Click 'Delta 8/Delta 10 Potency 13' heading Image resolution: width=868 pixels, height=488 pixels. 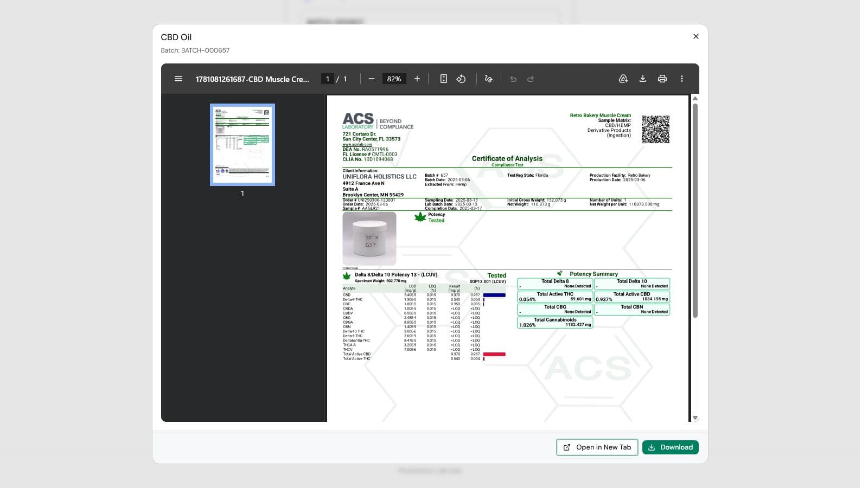tap(396, 274)
